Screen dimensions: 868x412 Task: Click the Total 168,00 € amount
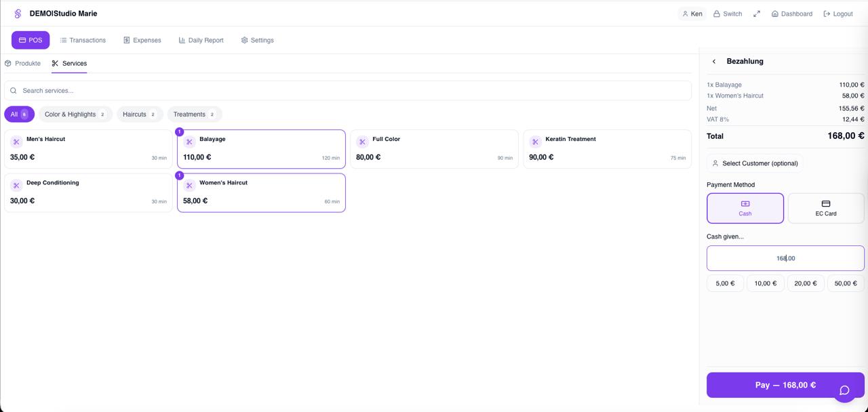pos(846,136)
